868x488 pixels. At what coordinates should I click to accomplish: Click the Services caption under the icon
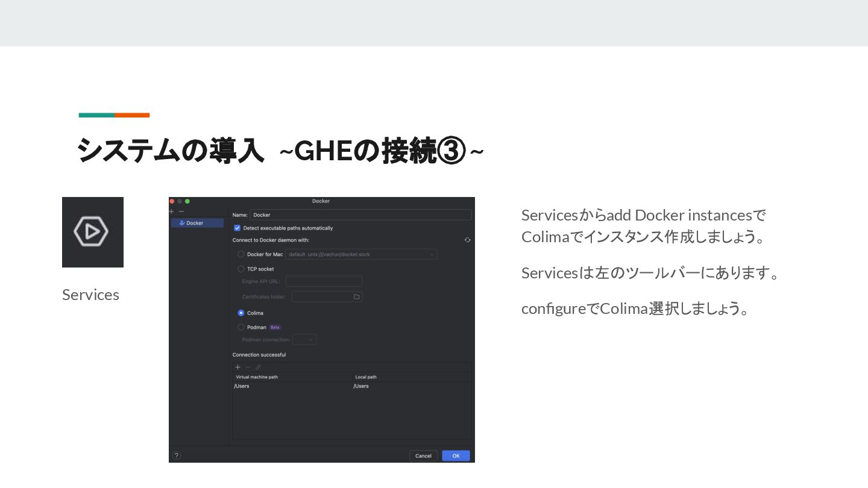pos(90,295)
